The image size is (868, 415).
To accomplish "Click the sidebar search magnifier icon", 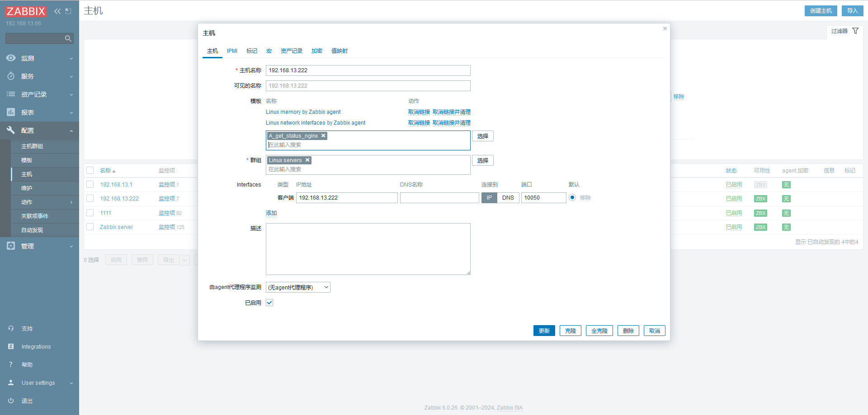I will [68, 39].
